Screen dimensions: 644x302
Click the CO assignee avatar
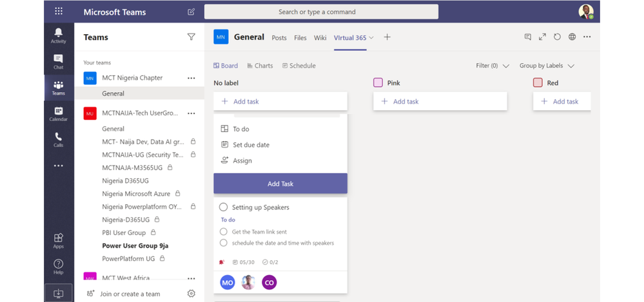[269, 282]
